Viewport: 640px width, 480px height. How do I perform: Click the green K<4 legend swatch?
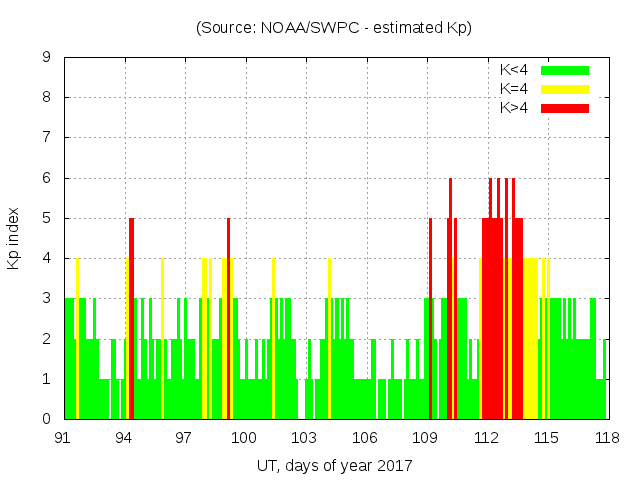click(565, 70)
